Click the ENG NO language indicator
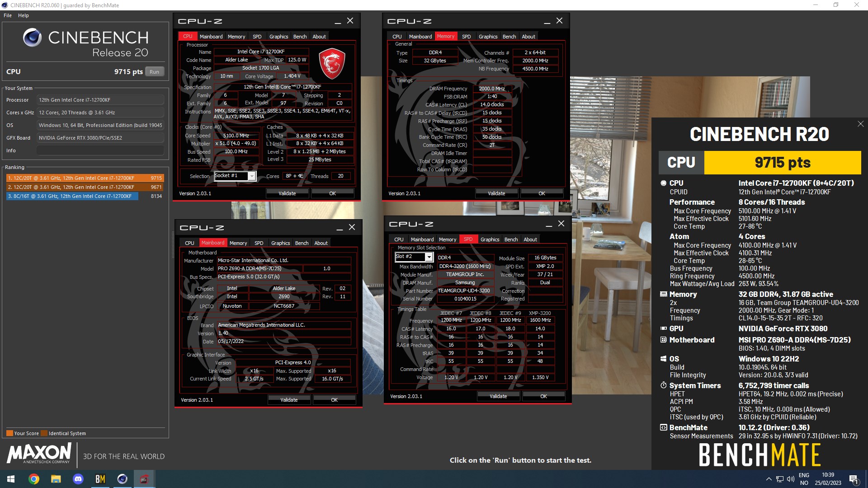Viewport: 868px width, 488px height. click(804, 479)
